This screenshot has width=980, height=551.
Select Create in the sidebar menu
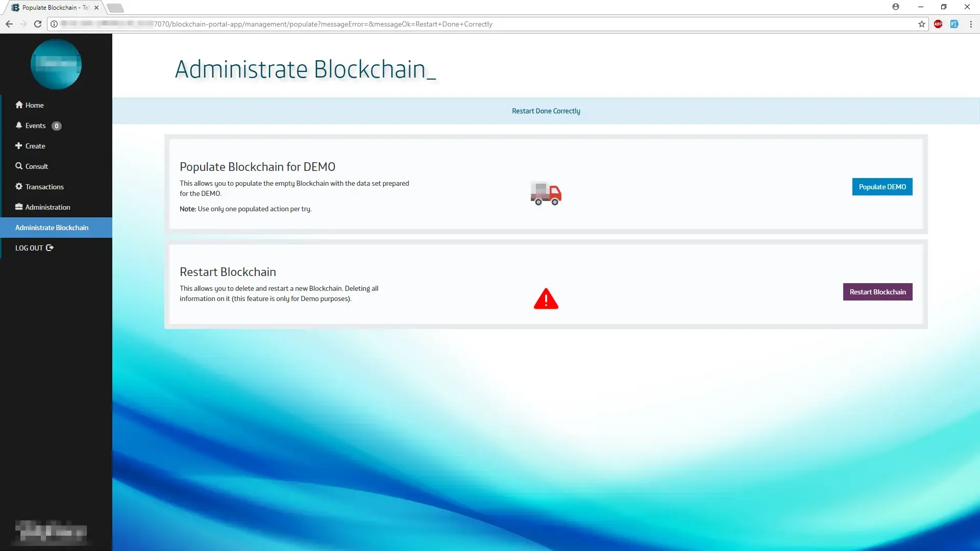[35, 146]
